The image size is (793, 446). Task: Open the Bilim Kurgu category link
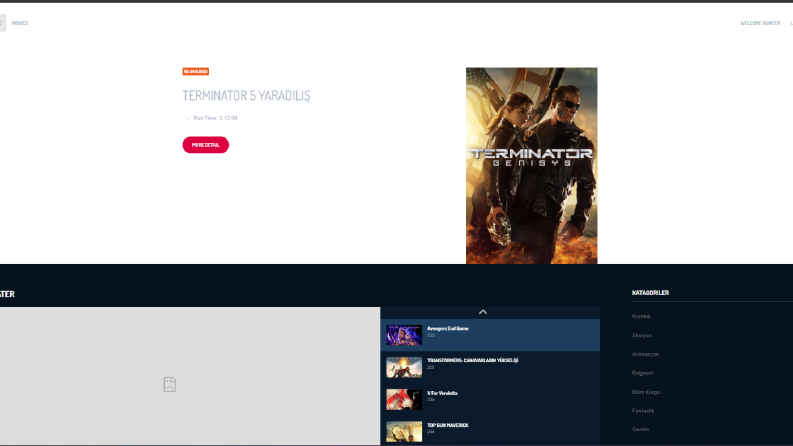coord(646,392)
